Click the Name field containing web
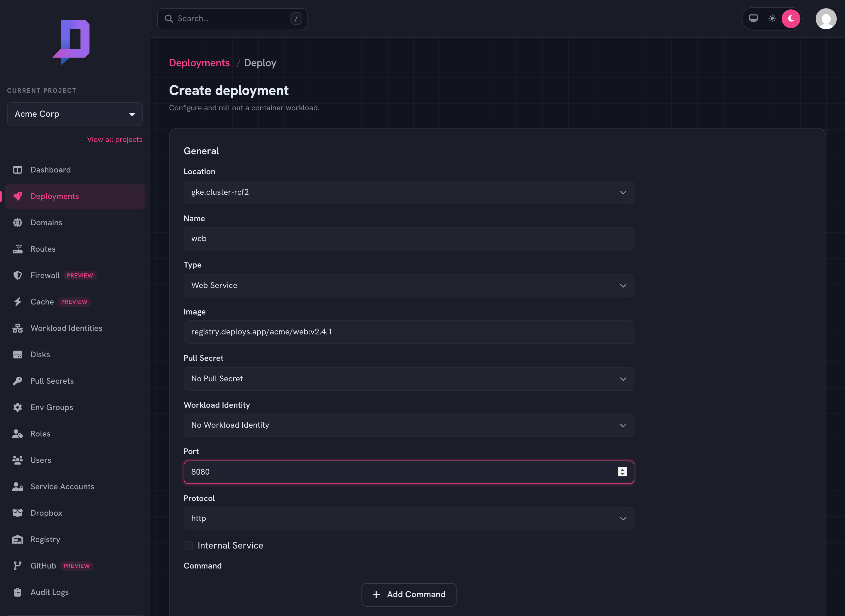Image resolution: width=845 pixels, height=616 pixels. 409,239
